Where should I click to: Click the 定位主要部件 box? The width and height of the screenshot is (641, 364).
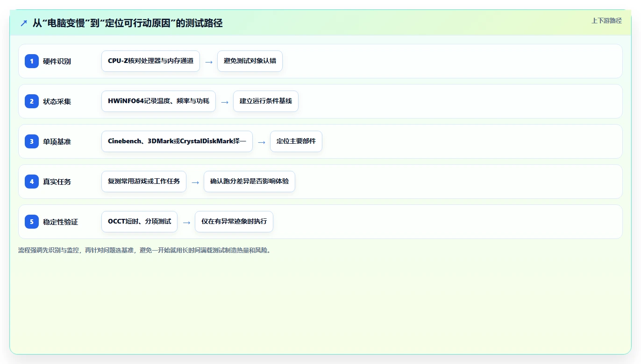pyautogui.click(x=296, y=141)
